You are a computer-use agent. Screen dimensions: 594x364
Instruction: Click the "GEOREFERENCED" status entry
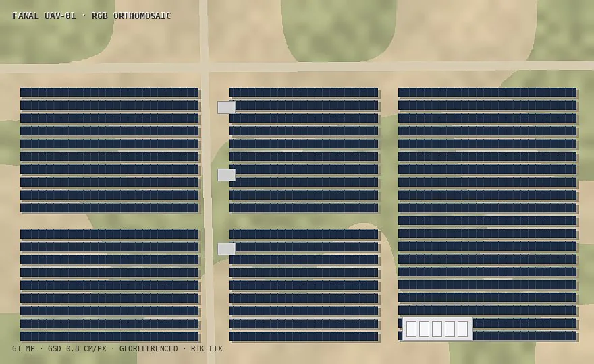pos(148,348)
